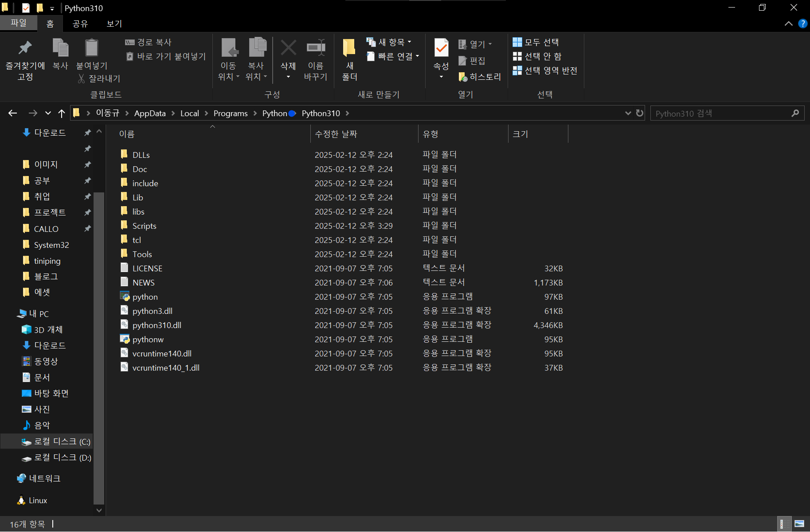Select 내 PC in navigation pane
Screen dimensions: 810x532
(33, 314)
